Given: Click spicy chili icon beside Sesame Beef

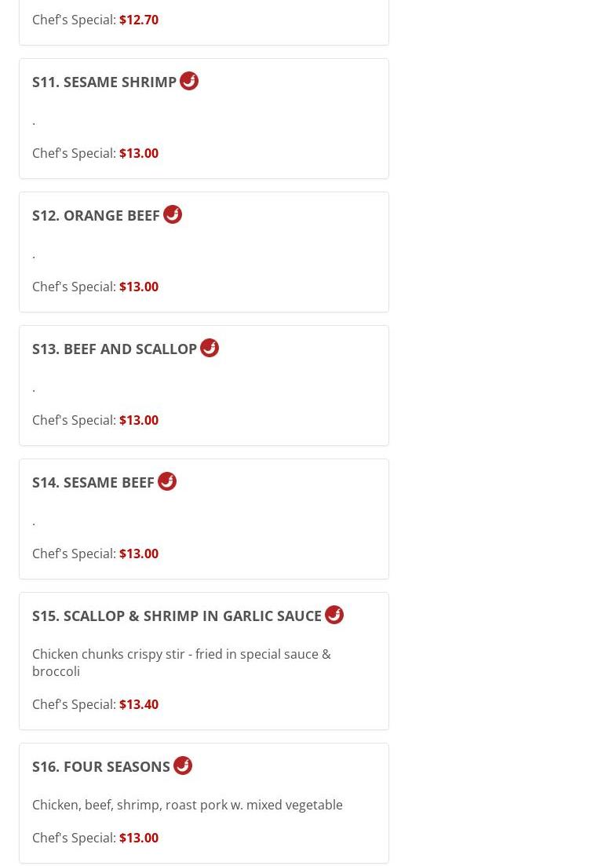Looking at the screenshot, I should tap(167, 481).
